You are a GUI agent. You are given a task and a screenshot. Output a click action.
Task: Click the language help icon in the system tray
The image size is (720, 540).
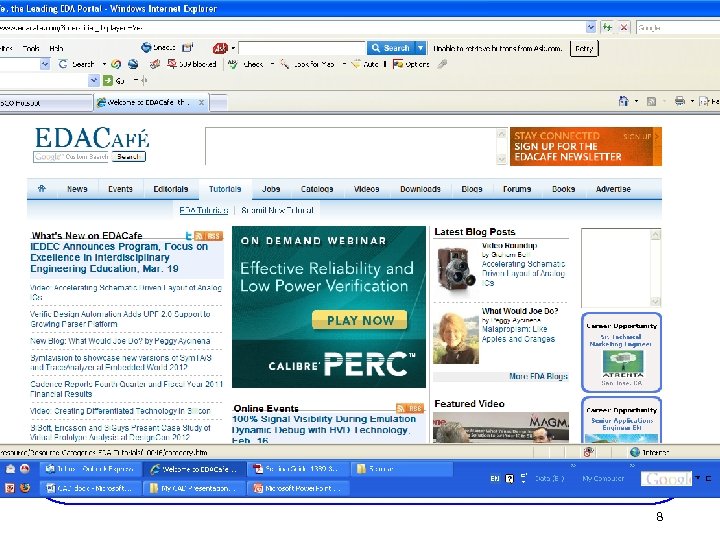pos(509,478)
